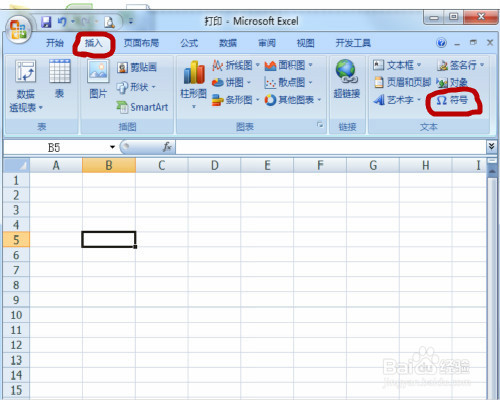Select column B header

pyautogui.click(x=109, y=165)
